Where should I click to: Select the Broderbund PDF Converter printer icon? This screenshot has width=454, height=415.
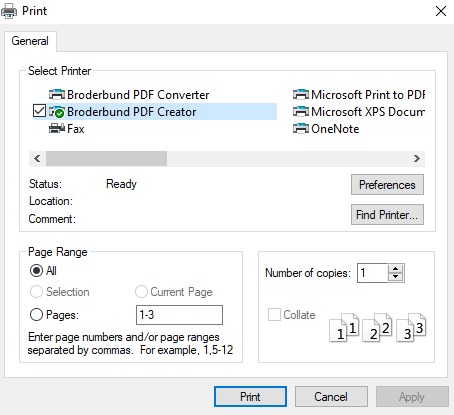point(57,95)
